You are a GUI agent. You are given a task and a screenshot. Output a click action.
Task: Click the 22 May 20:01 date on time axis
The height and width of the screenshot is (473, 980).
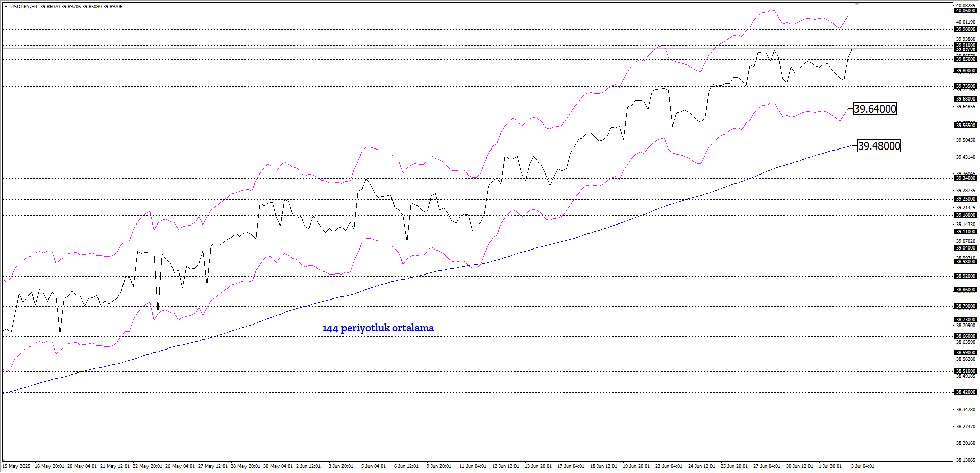148,466
